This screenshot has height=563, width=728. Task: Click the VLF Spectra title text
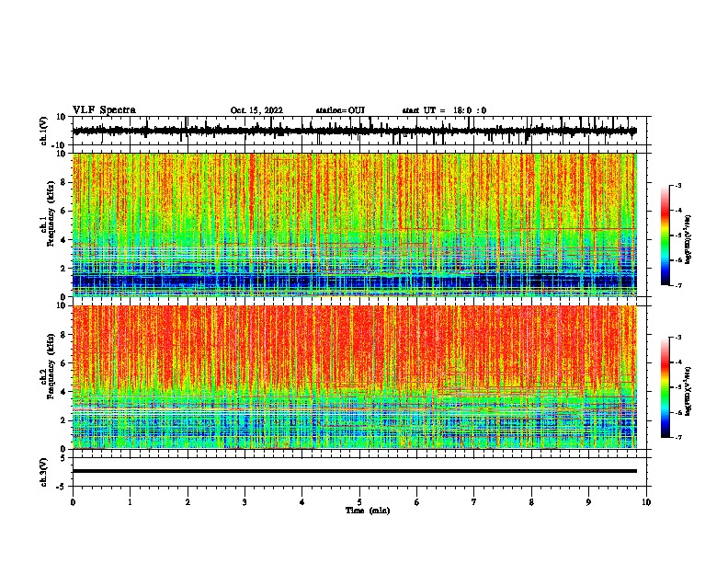[104, 110]
